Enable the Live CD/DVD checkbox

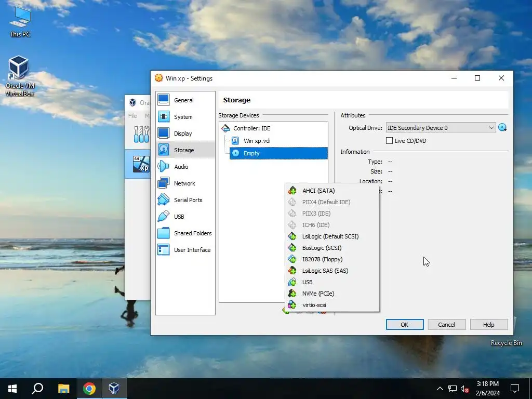[390, 141]
